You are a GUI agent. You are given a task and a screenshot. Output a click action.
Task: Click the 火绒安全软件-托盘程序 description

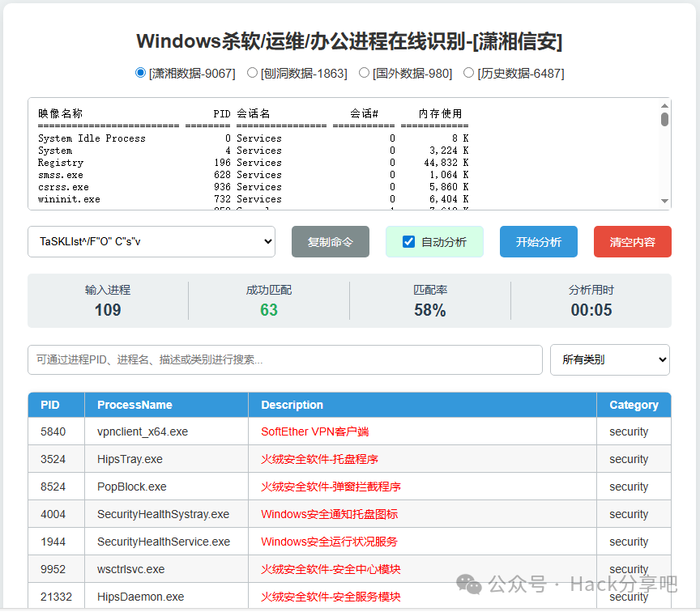tap(319, 459)
